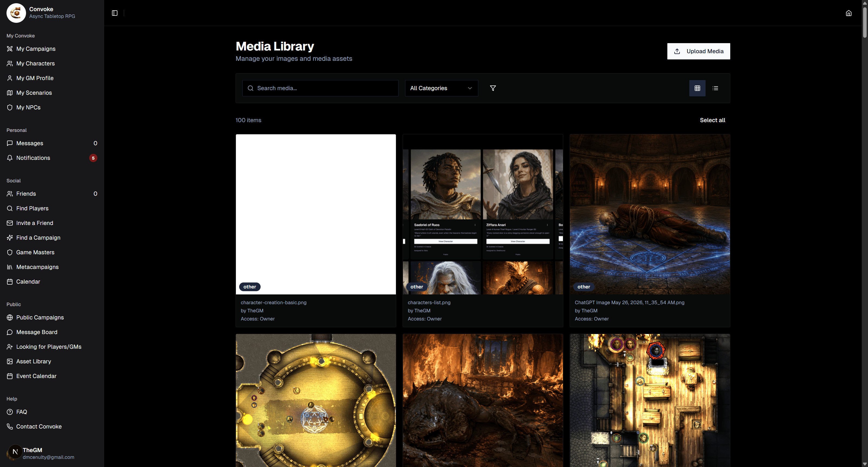Open My Characters in the sidebar

(52, 63)
